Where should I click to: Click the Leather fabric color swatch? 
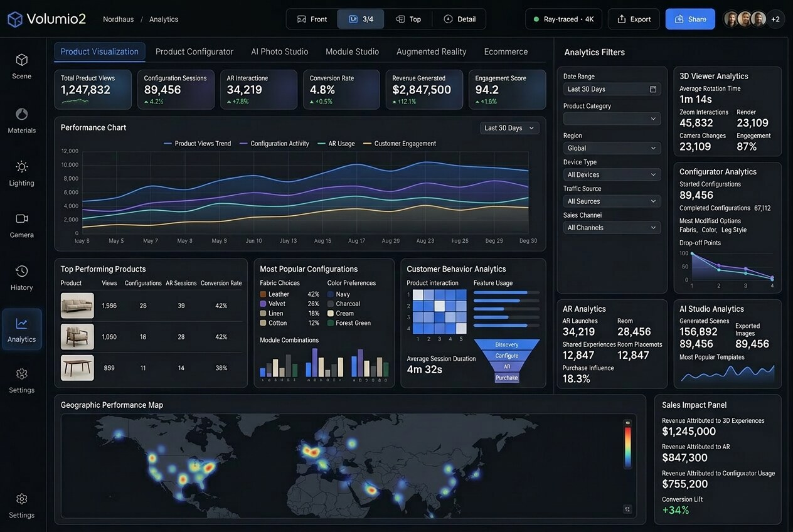(x=263, y=294)
